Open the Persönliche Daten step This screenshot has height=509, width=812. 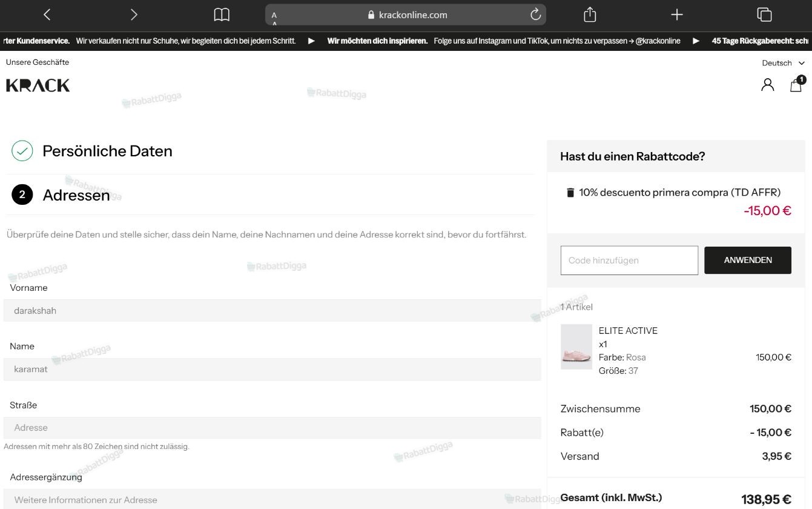coord(107,151)
